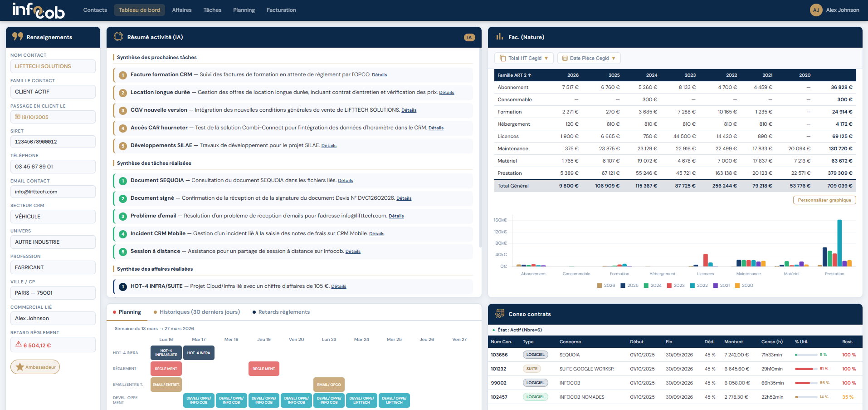
Task: Click the SUITE tag for contract 101232
Action: pyautogui.click(x=532, y=369)
